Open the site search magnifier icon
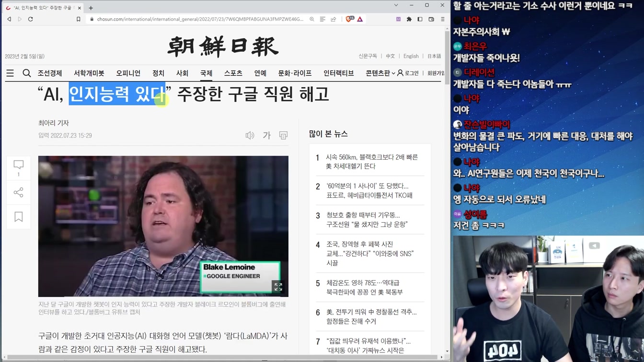 27,73
